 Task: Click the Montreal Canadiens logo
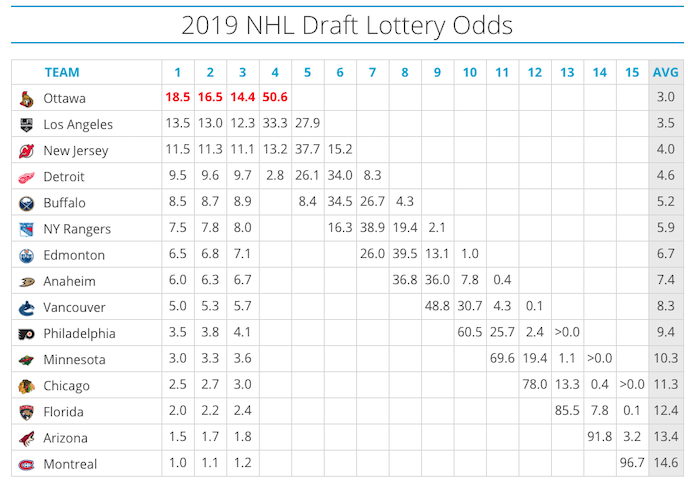pyautogui.click(x=26, y=464)
